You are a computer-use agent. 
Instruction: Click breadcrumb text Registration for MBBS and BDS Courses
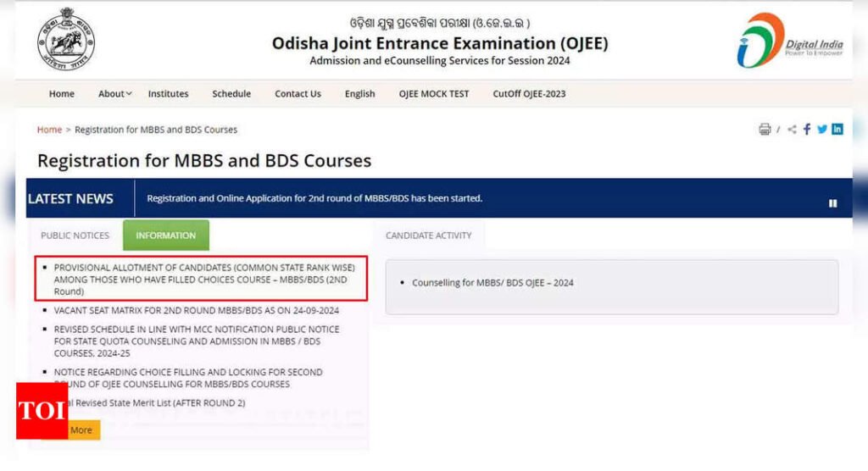[x=156, y=130]
